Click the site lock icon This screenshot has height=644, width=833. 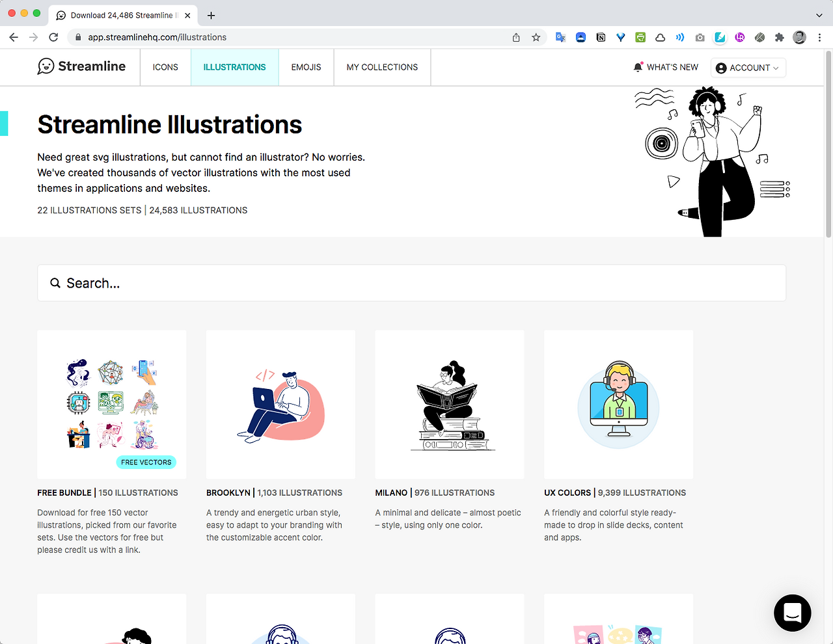(x=79, y=38)
